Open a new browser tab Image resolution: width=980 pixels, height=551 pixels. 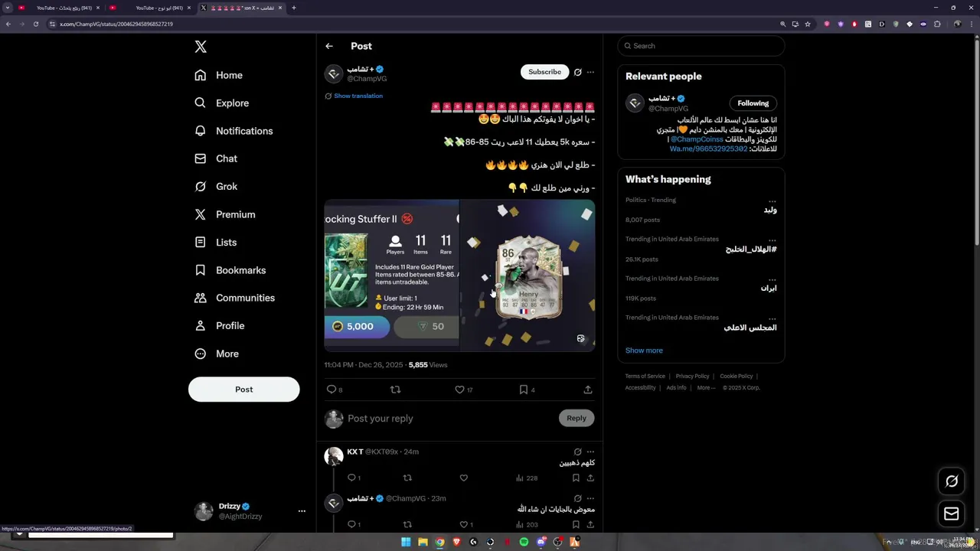click(294, 8)
